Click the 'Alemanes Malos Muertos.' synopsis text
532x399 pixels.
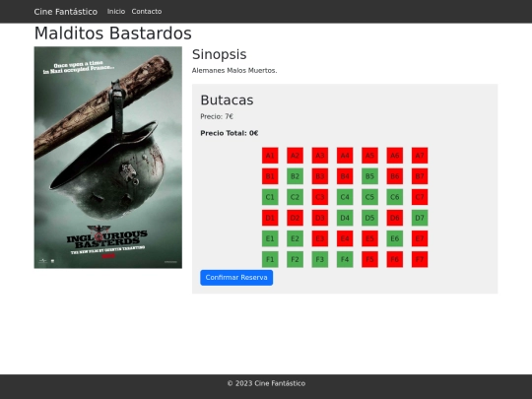coord(234,71)
